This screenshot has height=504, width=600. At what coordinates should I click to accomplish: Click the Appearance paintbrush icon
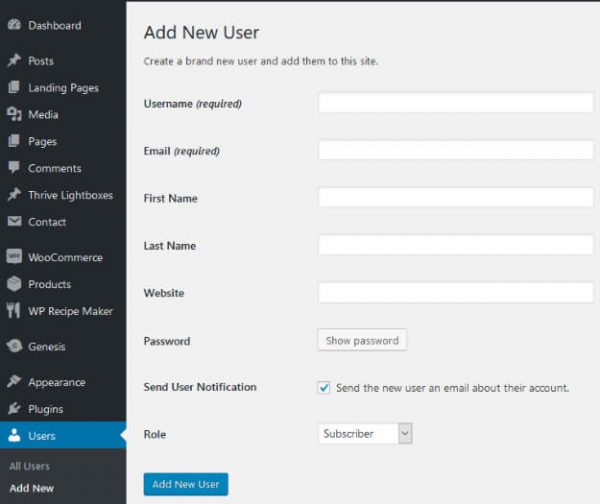pyautogui.click(x=14, y=382)
